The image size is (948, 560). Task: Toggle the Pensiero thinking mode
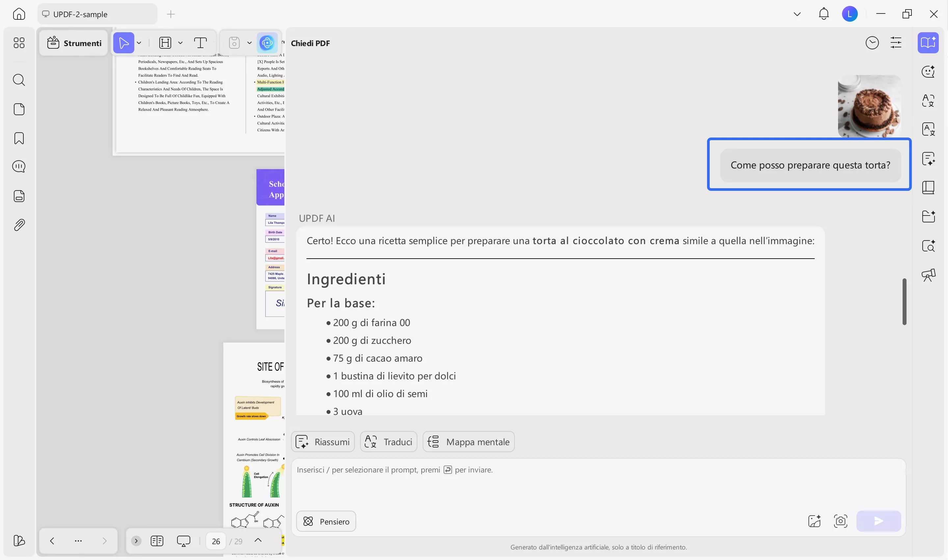[326, 521]
